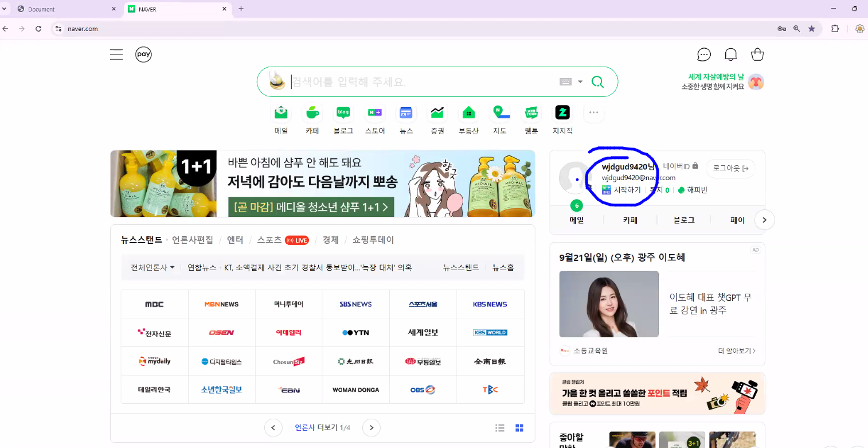Open the WOMAN DONGA press logo
The image size is (868, 448).
(x=355, y=389)
